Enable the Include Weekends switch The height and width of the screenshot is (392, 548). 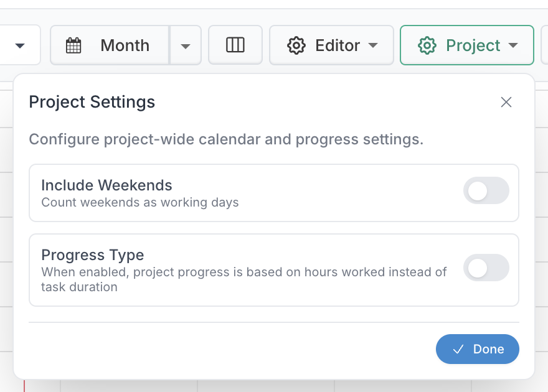click(486, 191)
